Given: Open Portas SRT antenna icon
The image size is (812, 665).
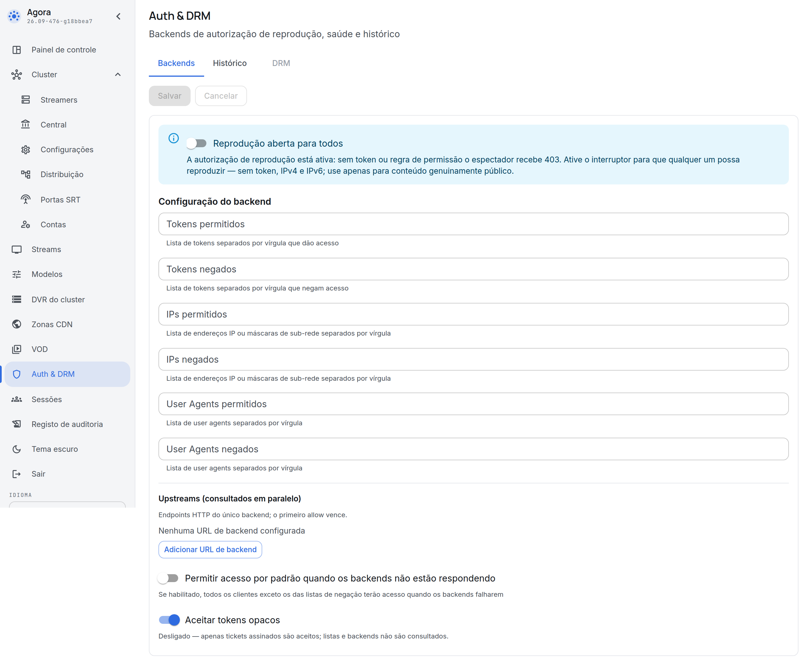Looking at the screenshot, I should tap(26, 200).
